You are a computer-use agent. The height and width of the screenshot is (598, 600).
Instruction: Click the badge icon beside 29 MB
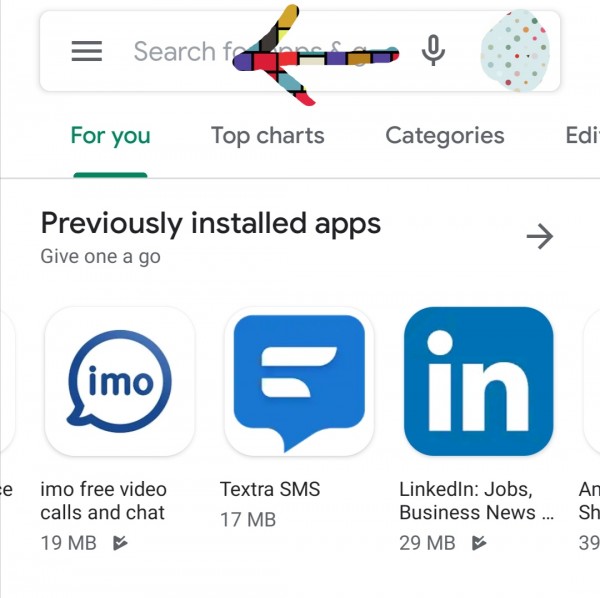[479, 543]
